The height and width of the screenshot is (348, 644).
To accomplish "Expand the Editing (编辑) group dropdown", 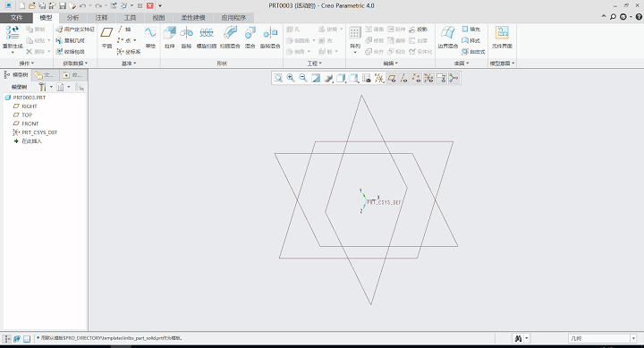I will tap(391, 64).
